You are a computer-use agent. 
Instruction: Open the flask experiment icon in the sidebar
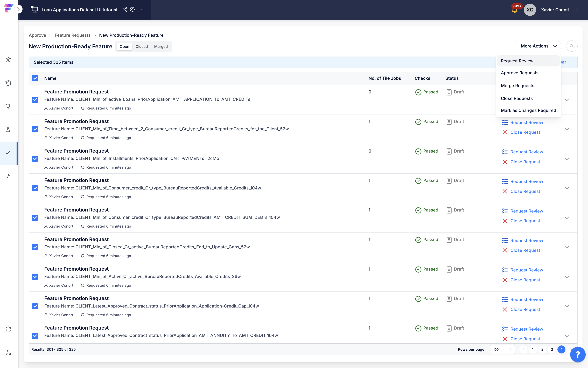[8, 130]
